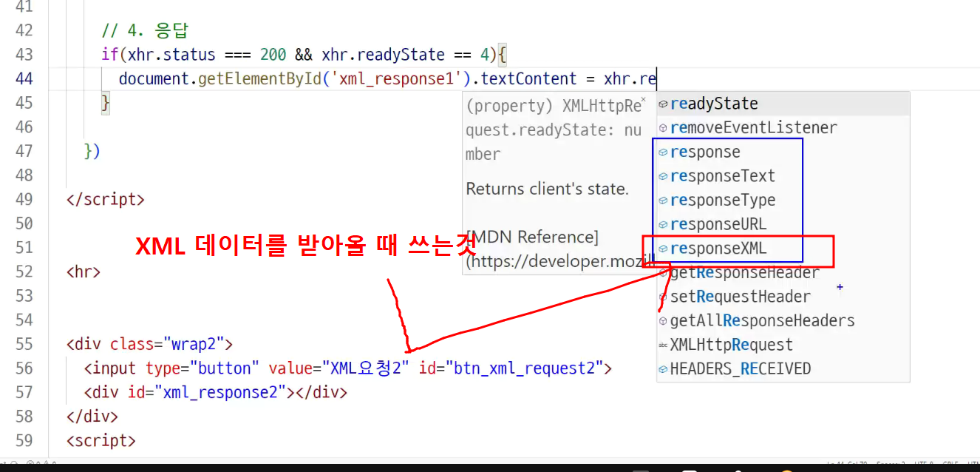Pick the getAllResponseHeaders suggestion
Screen dimensions: 980x472
pyautogui.click(x=783, y=320)
